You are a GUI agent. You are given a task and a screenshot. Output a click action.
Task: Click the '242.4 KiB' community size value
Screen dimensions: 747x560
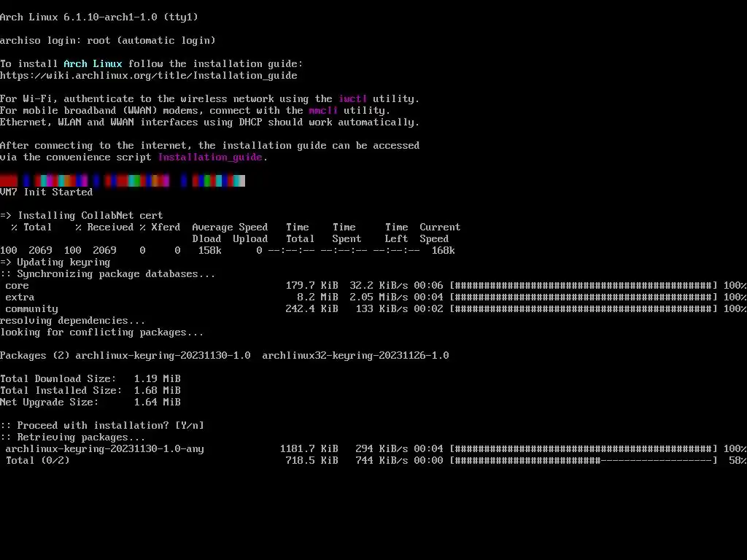coord(311,309)
